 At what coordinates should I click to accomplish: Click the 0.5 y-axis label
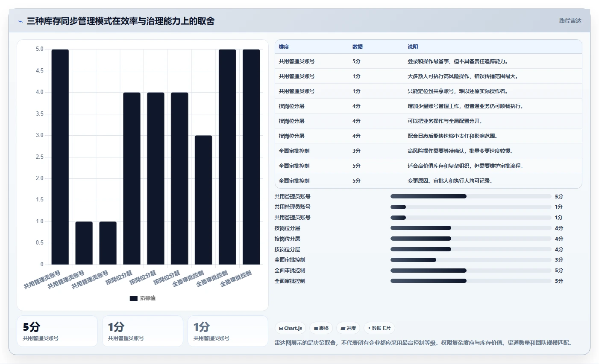(40, 243)
